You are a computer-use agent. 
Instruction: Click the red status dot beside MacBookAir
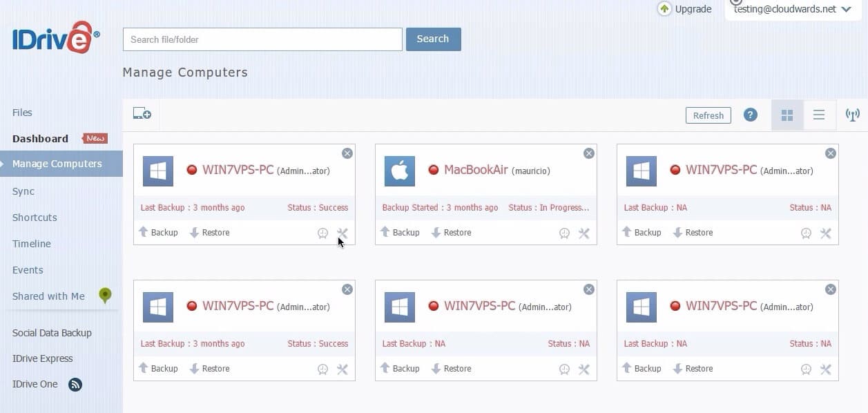pyautogui.click(x=434, y=170)
